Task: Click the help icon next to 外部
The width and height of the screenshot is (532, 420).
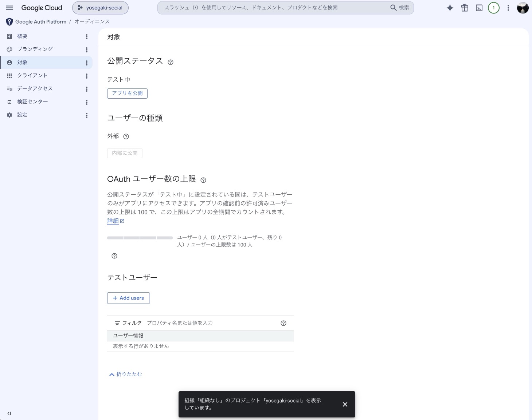Action: (126, 136)
